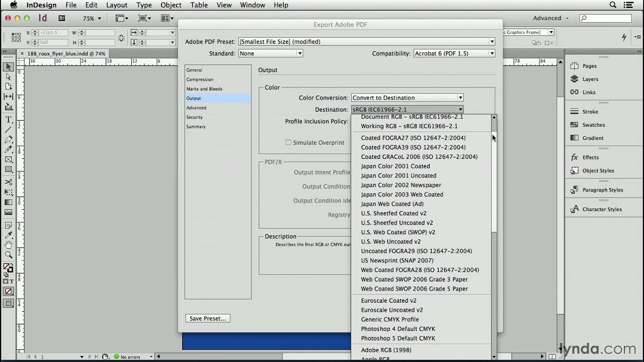
Task: Select the Rectangle Frame tool
Action: pyautogui.click(x=9, y=159)
